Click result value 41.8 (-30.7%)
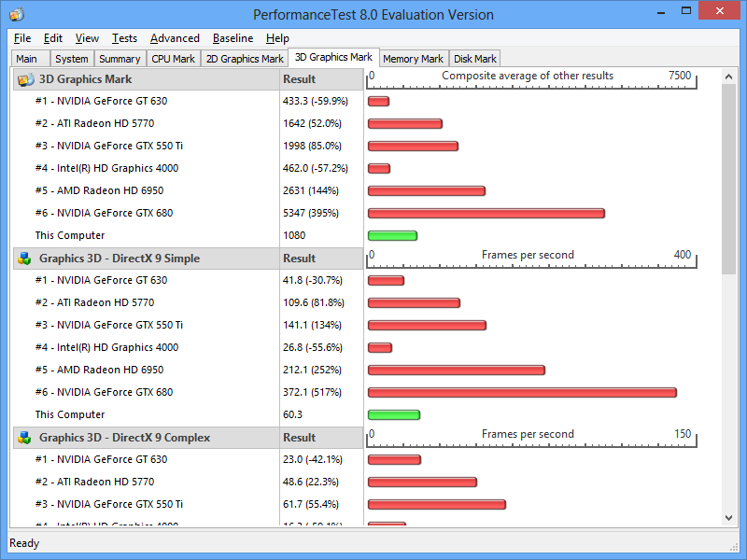The height and width of the screenshot is (560, 747). (313, 280)
